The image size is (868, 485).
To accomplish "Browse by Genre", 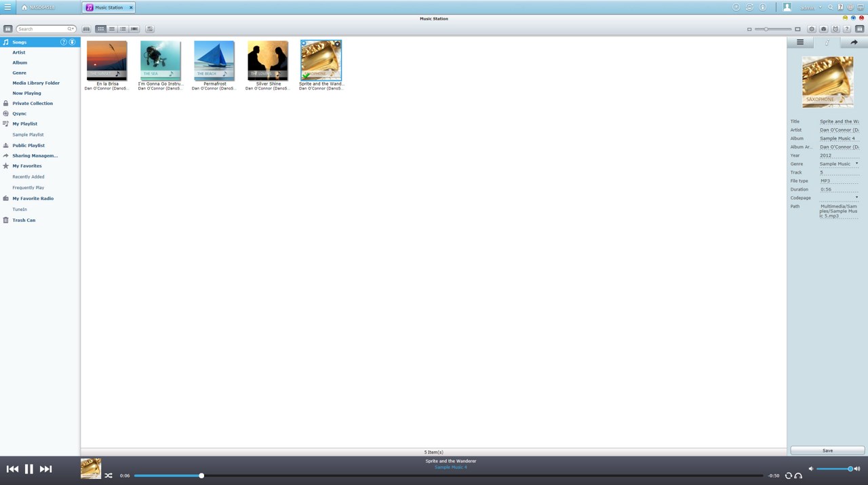I will tap(19, 73).
